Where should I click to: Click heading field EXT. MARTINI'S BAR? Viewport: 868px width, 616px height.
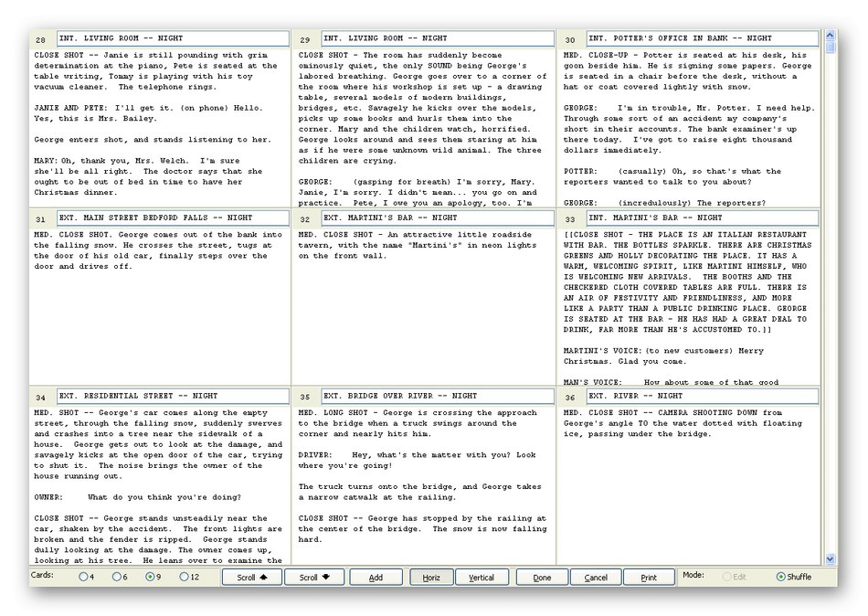438,218
